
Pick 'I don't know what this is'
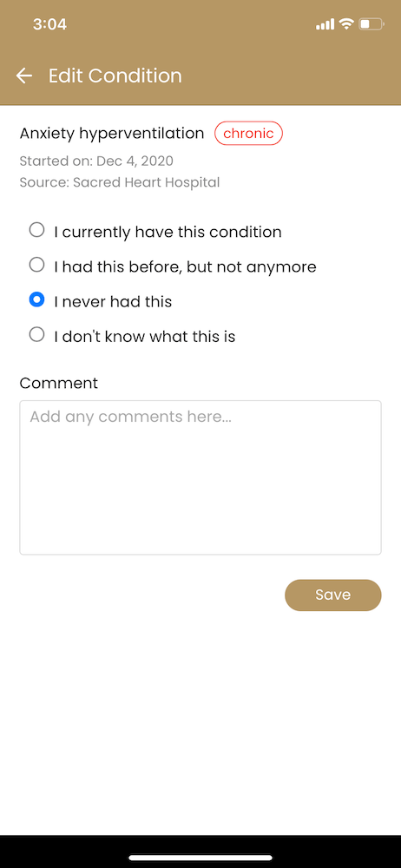(x=36, y=334)
